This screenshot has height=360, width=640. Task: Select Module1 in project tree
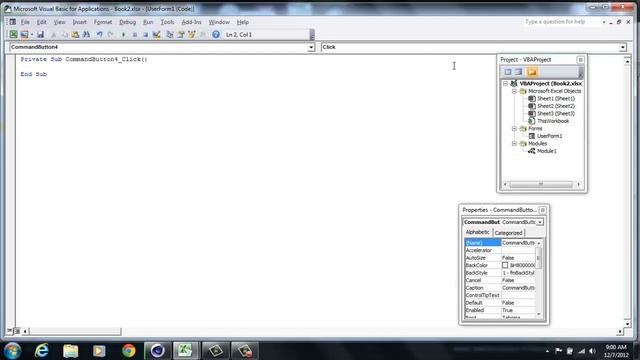[x=547, y=151]
